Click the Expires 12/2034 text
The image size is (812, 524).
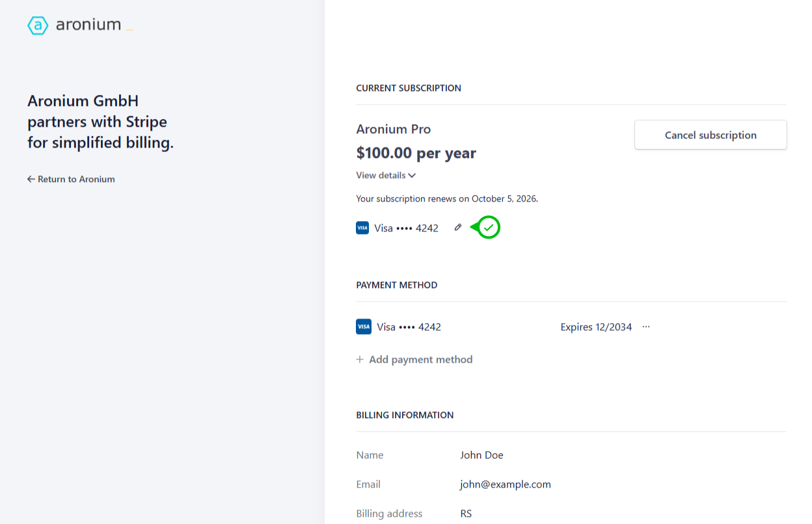coord(596,327)
